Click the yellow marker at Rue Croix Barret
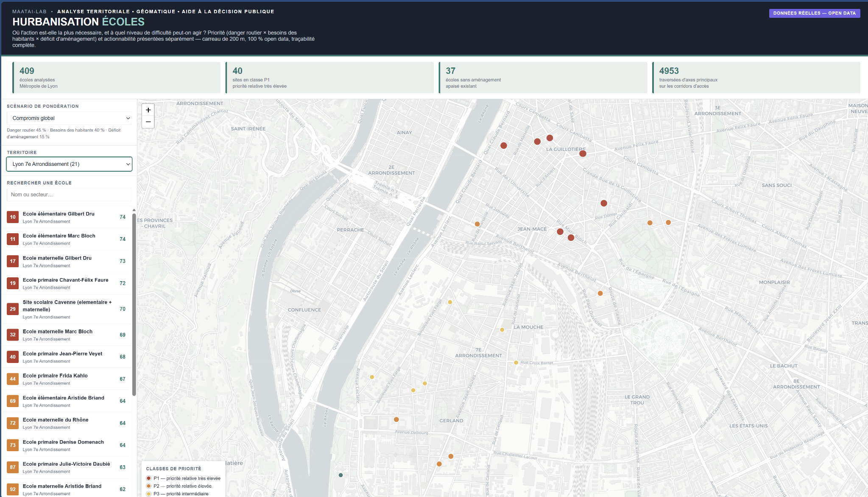The image size is (868, 497). (x=516, y=363)
